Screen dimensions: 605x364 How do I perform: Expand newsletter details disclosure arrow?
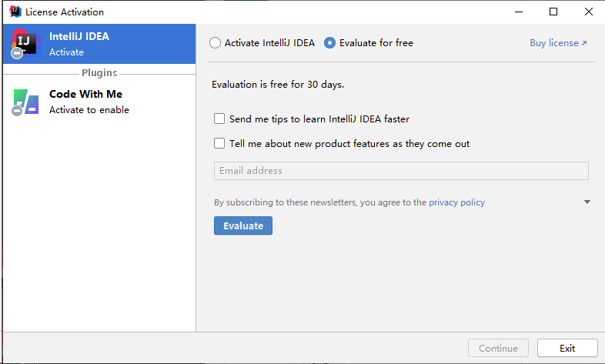click(587, 202)
